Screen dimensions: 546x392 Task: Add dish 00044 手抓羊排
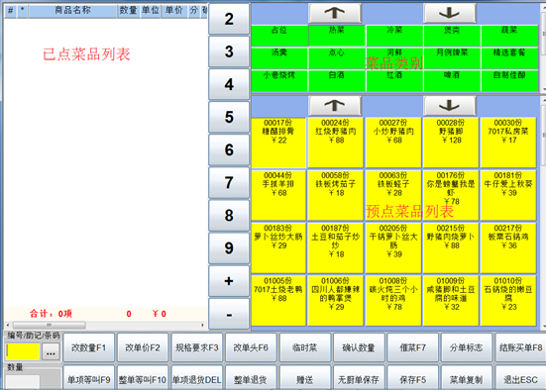[278, 195]
